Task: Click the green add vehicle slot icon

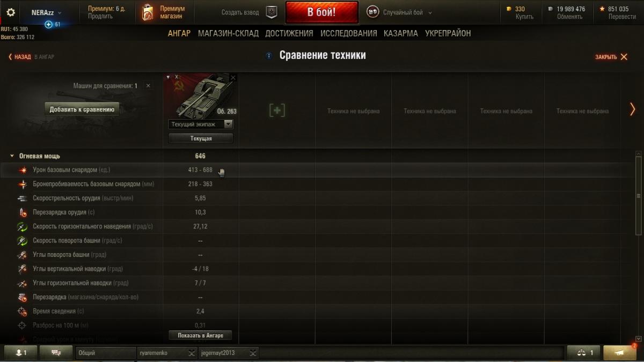Action: click(277, 110)
